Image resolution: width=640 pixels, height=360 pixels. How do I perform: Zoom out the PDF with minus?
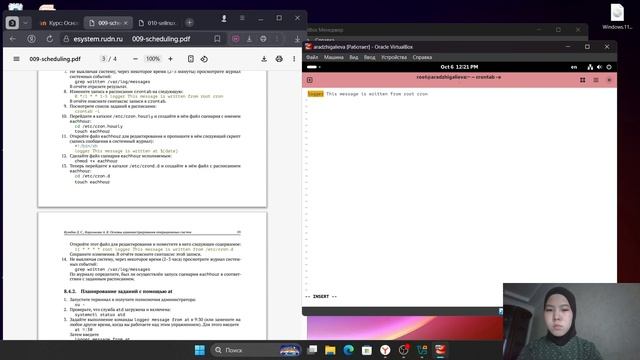coord(135,59)
